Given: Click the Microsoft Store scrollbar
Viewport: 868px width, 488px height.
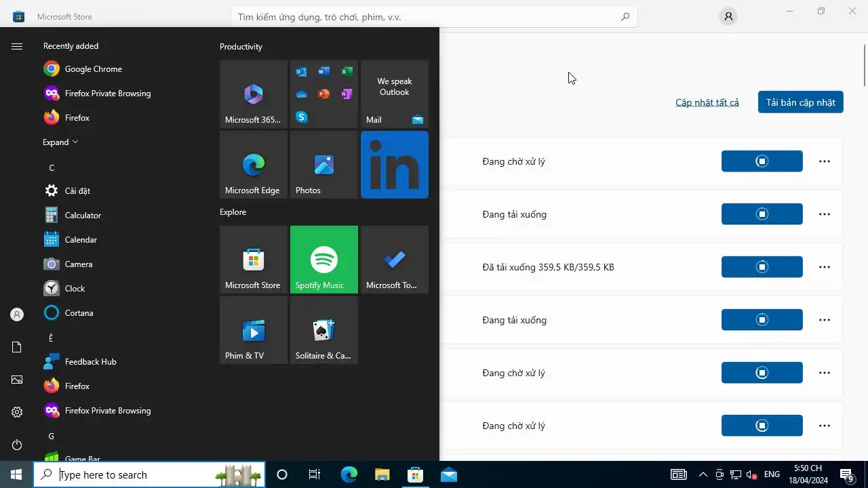Looking at the screenshot, I should point(865,65).
